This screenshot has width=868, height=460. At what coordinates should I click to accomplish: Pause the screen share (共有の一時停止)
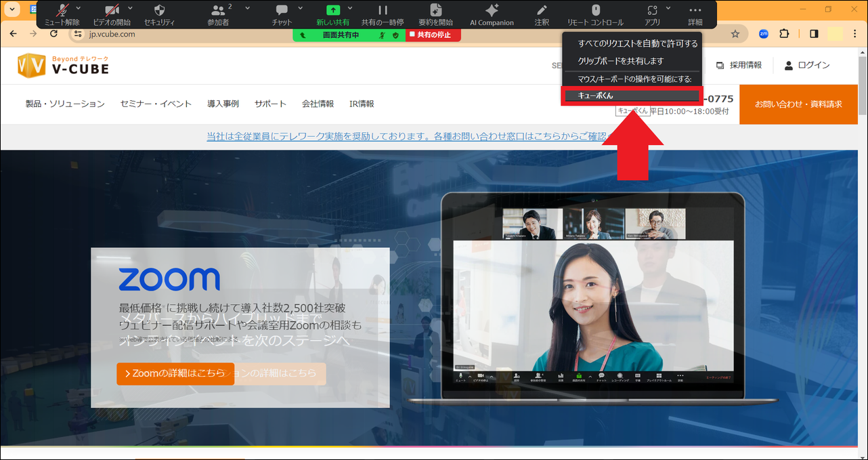(x=383, y=14)
